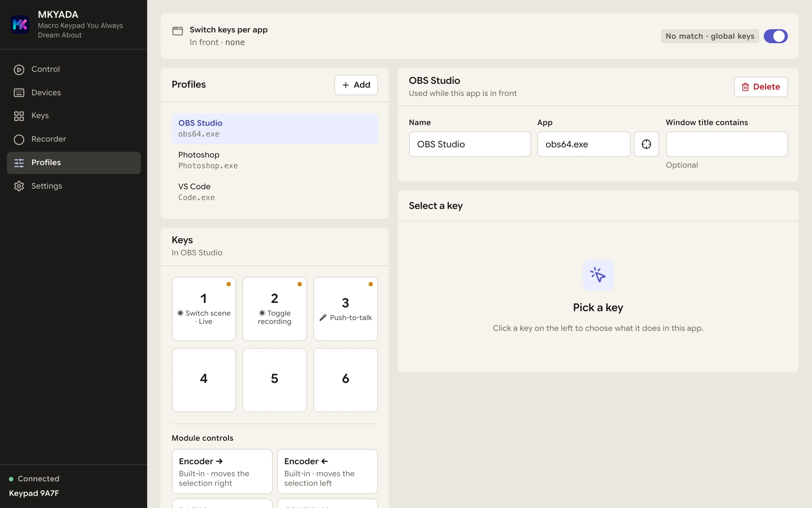
Task: Click the Window title contains field
Action: point(726,144)
